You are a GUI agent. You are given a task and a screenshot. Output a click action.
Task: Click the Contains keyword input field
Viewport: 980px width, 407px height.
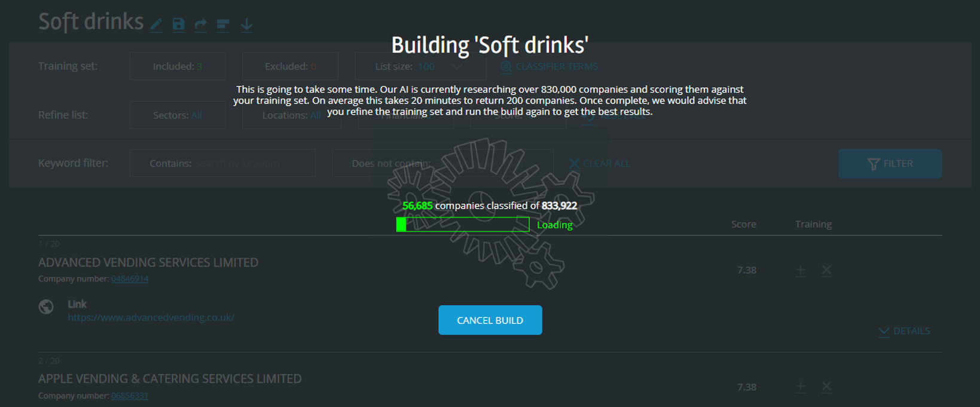click(222, 163)
